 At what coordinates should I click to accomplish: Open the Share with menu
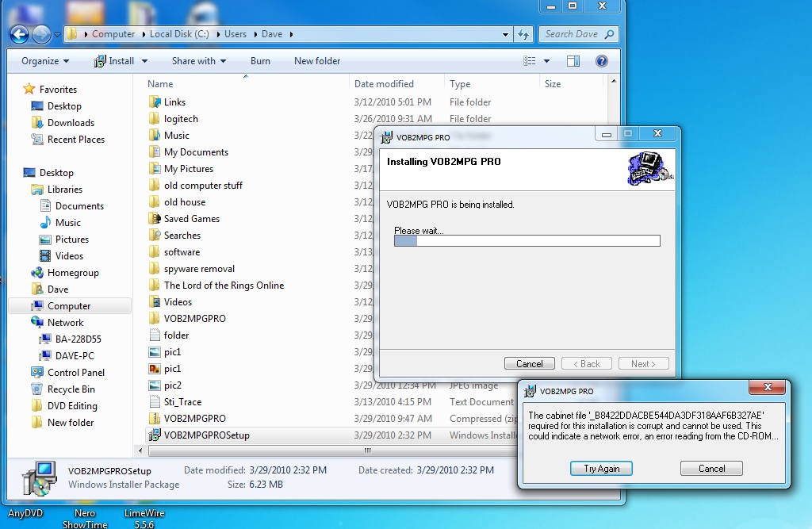(199, 61)
